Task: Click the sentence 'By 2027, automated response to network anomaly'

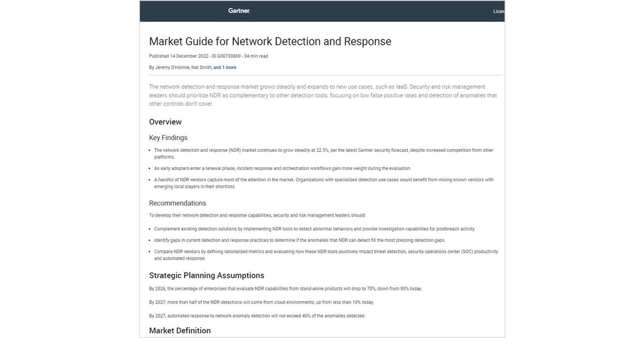Action: 257,316
